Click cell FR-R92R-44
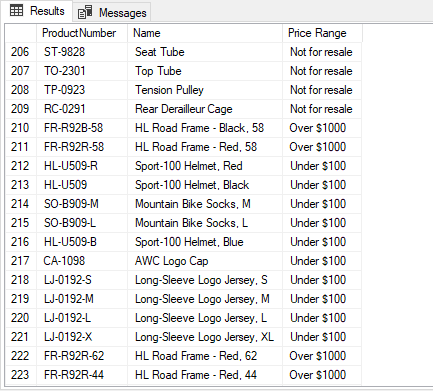433x391 pixels. pos(82,375)
